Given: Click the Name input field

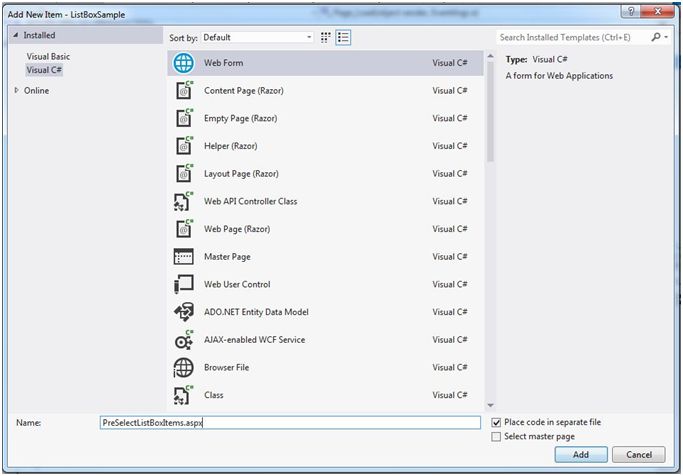Looking at the screenshot, I should coord(290,423).
